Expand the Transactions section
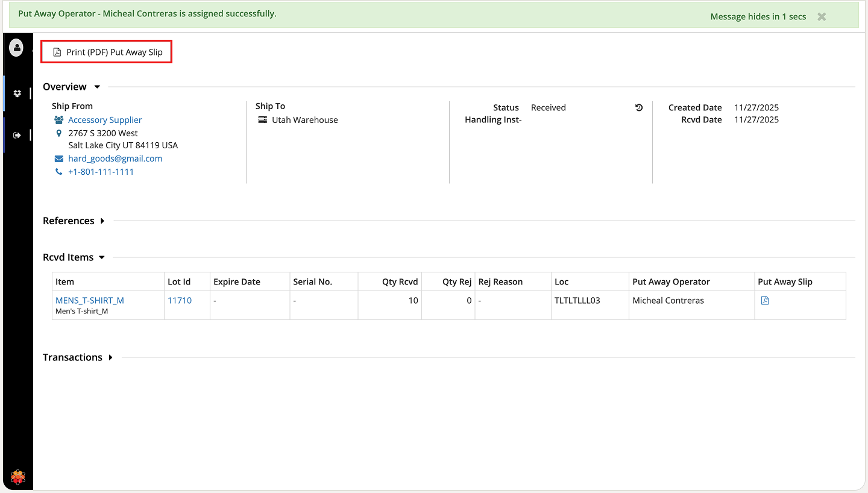The image size is (868, 493). click(111, 357)
